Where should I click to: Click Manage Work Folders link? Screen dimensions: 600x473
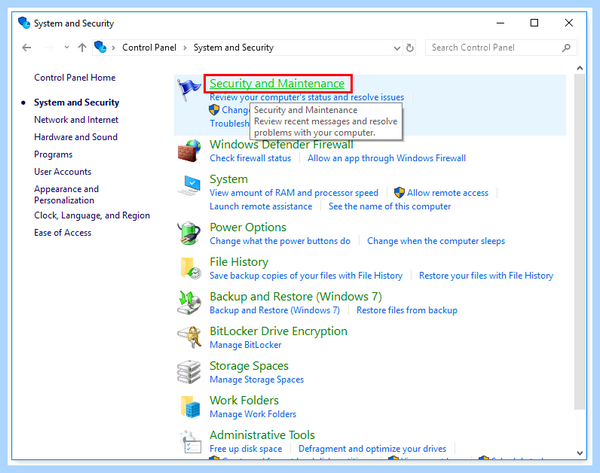(x=253, y=414)
